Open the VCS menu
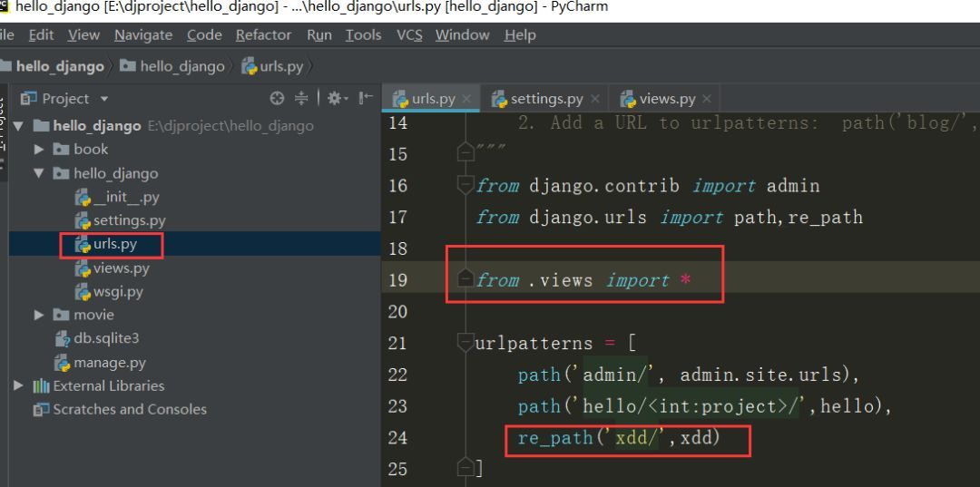This screenshot has width=980, height=487. (408, 35)
